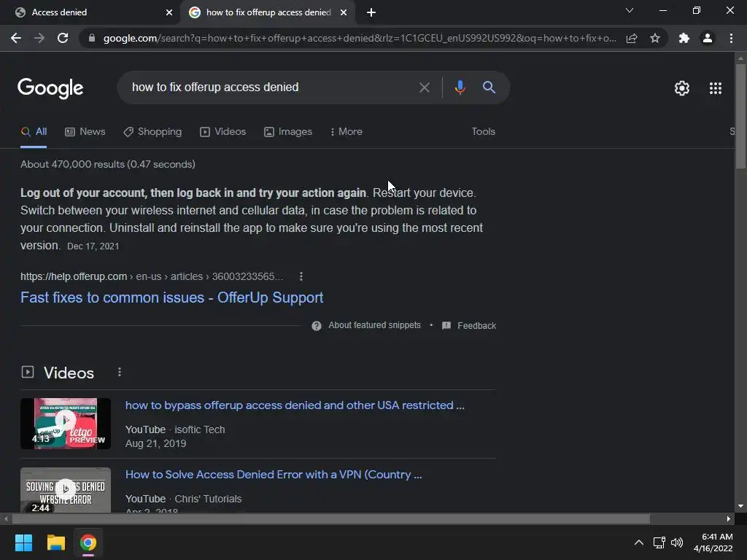View site information via the padlock icon

(92, 38)
